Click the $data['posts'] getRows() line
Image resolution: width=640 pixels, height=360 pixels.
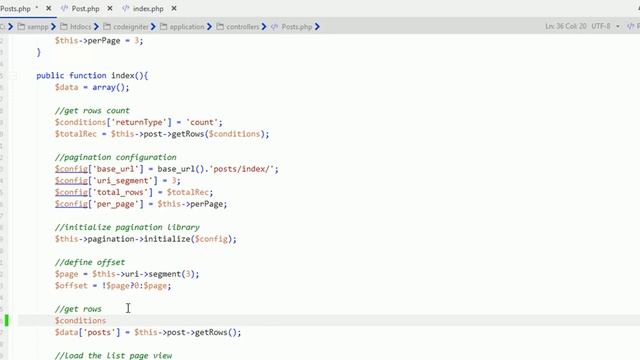click(x=148, y=333)
